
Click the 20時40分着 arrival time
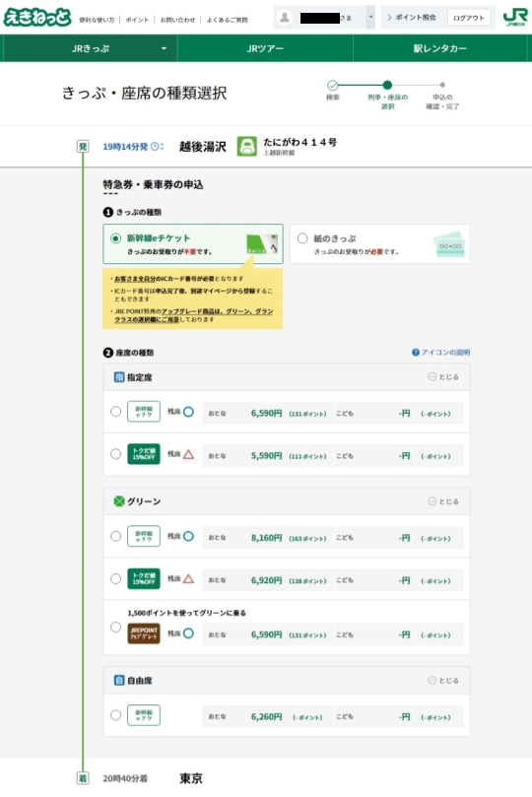(x=125, y=778)
